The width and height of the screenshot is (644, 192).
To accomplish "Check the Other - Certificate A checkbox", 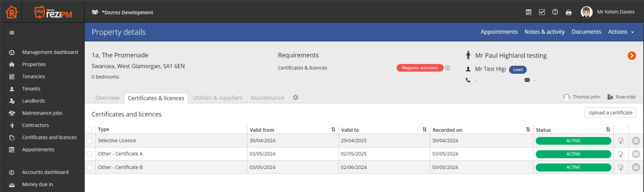I will pyautogui.click(x=89, y=154).
